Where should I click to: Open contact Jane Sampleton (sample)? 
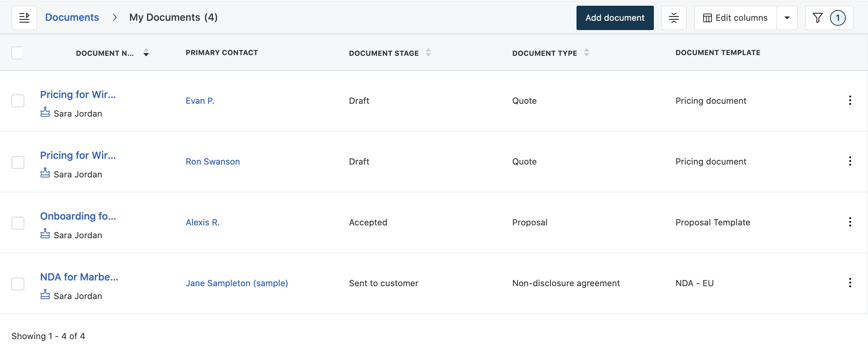click(x=237, y=283)
